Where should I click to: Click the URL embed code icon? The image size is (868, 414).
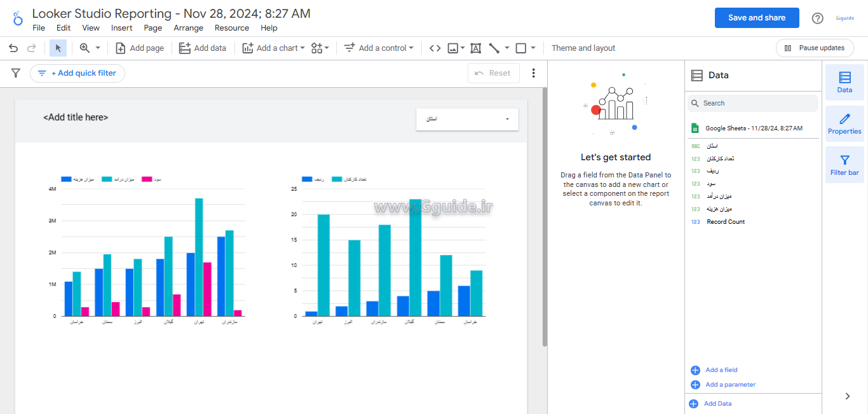pos(435,48)
